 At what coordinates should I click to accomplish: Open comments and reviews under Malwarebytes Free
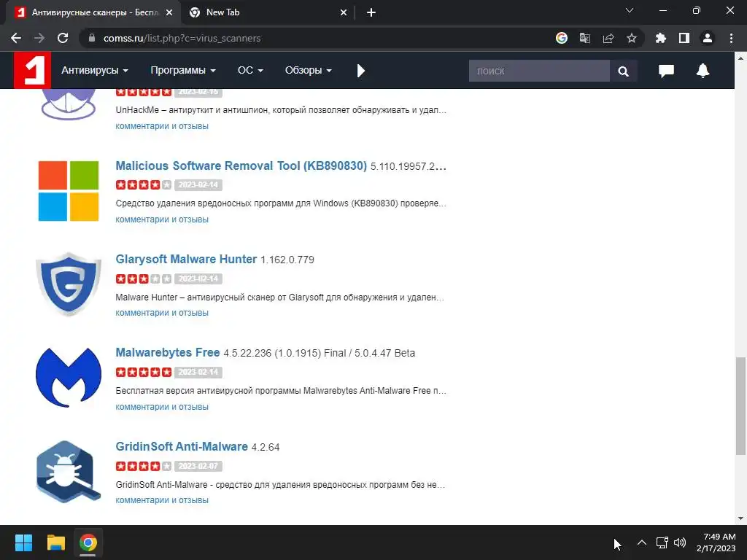(162, 407)
